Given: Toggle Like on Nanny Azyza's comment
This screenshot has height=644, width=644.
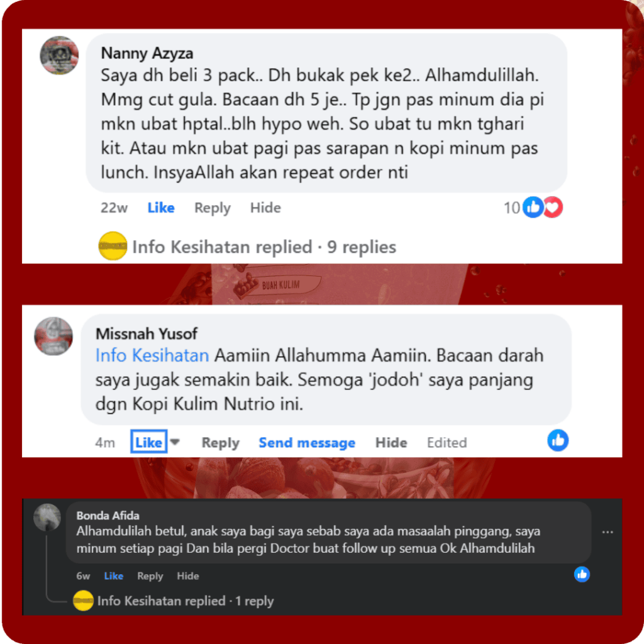Looking at the screenshot, I should pos(161,208).
